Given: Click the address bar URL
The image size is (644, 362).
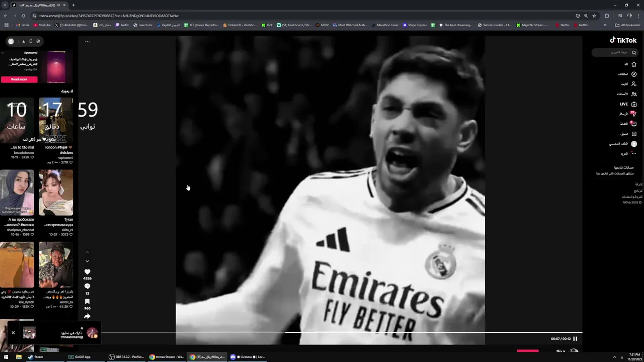Looking at the screenshot, I should tap(109, 16).
